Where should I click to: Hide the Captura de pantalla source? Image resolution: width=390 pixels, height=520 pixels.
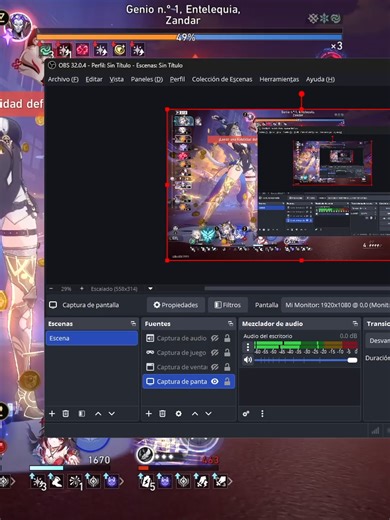pyautogui.click(x=215, y=382)
